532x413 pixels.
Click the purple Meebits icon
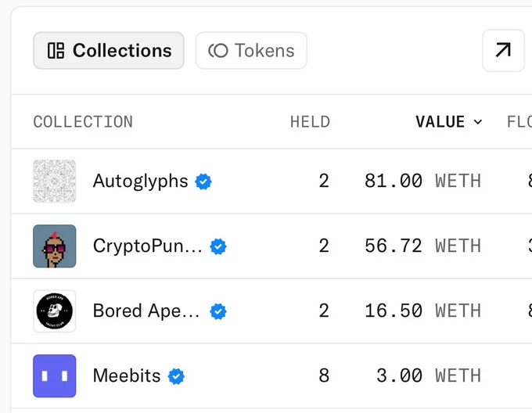[55, 376]
